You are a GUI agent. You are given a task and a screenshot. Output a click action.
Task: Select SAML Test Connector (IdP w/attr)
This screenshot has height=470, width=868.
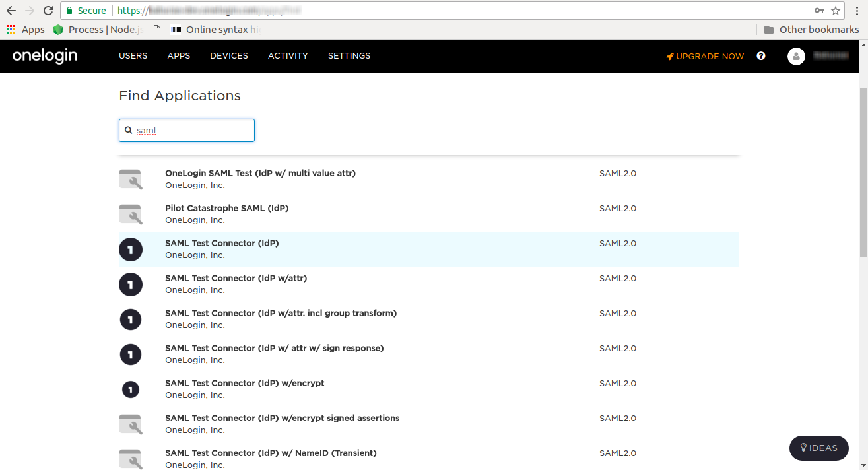point(236,278)
